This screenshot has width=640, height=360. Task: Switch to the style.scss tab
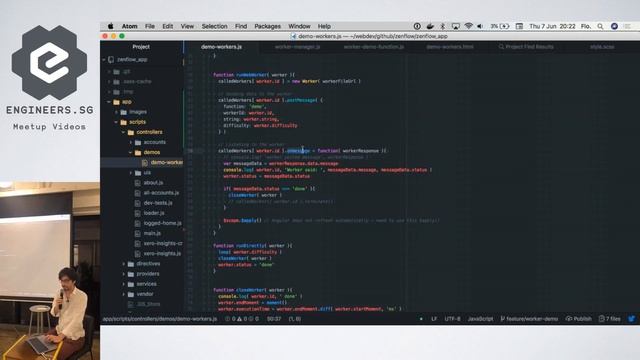(602, 47)
